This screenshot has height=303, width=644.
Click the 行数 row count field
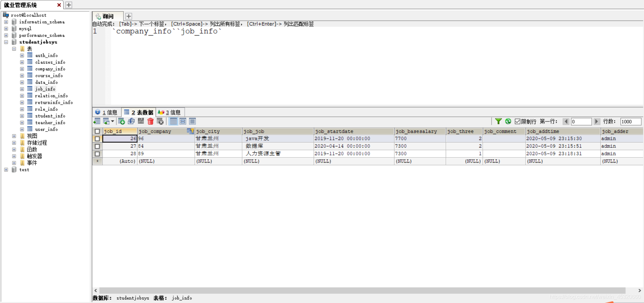click(x=631, y=121)
